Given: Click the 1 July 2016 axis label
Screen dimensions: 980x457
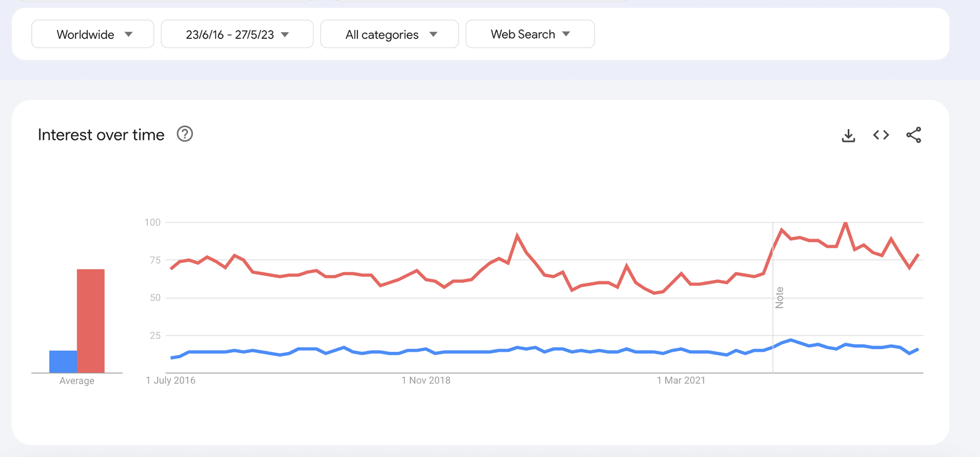Looking at the screenshot, I should (170, 380).
